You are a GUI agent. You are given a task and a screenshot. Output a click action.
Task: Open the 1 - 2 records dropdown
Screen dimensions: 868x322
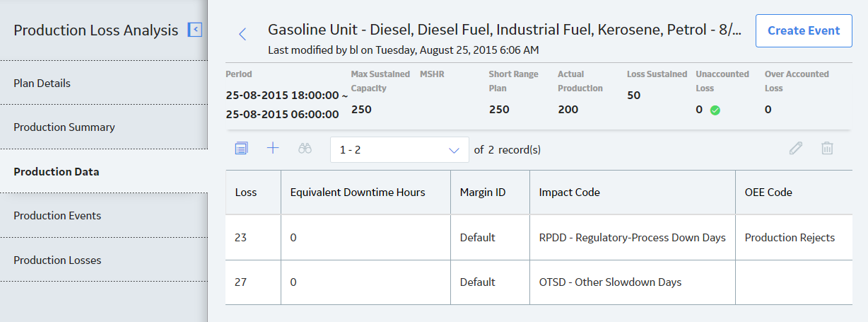pyautogui.click(x=399, y=150)
